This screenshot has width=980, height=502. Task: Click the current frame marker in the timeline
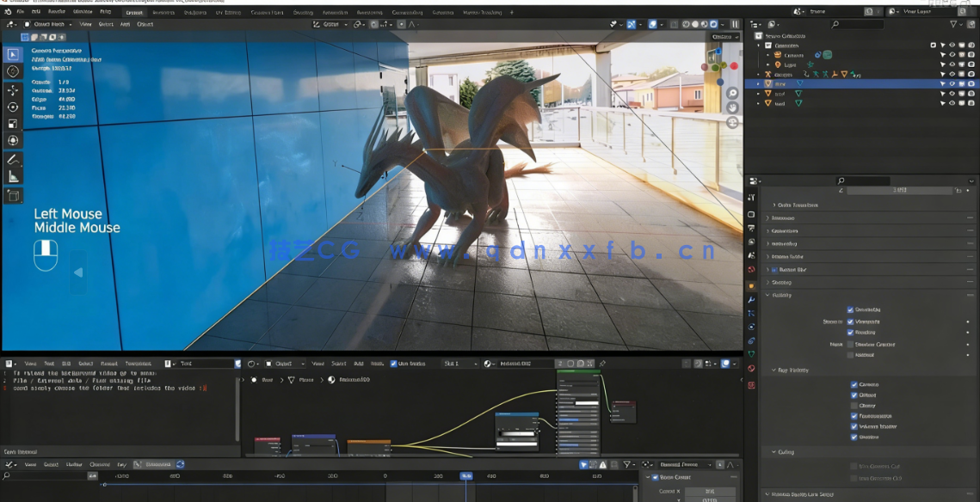(x=466, y=475)
